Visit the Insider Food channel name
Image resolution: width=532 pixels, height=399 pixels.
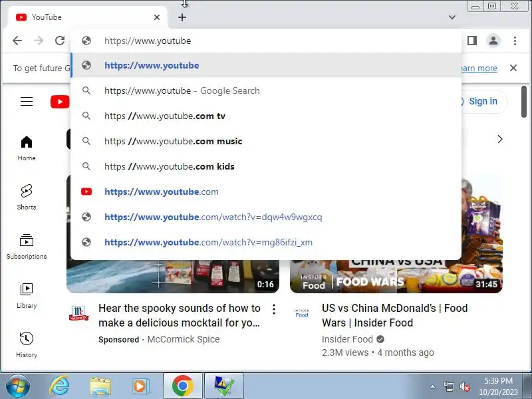tap(347, 339)
